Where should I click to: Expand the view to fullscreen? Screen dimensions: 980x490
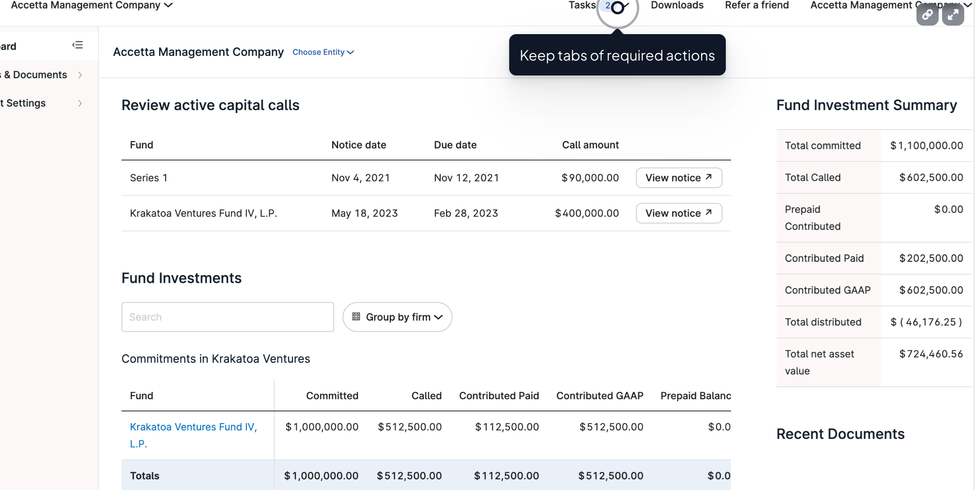click(954, 14)
